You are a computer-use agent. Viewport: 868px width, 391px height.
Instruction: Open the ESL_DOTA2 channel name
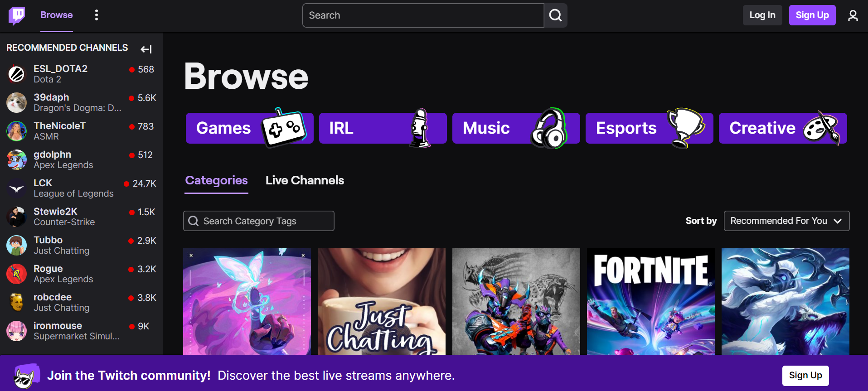60,69
